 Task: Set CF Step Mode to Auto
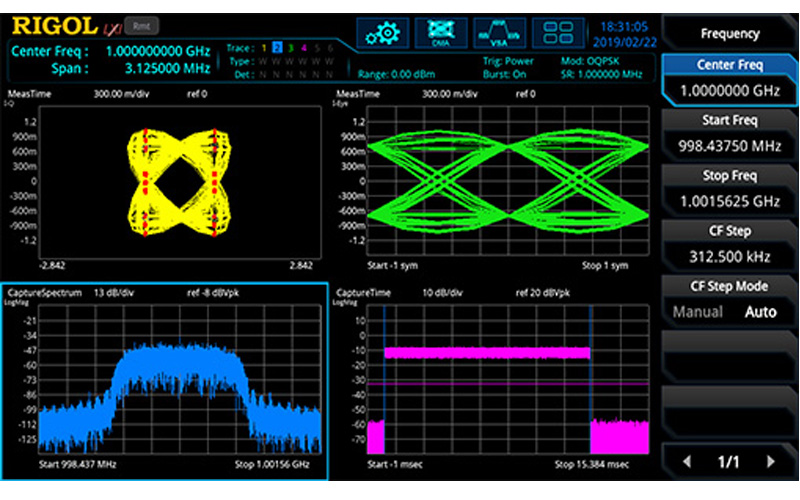pos(760,312)
